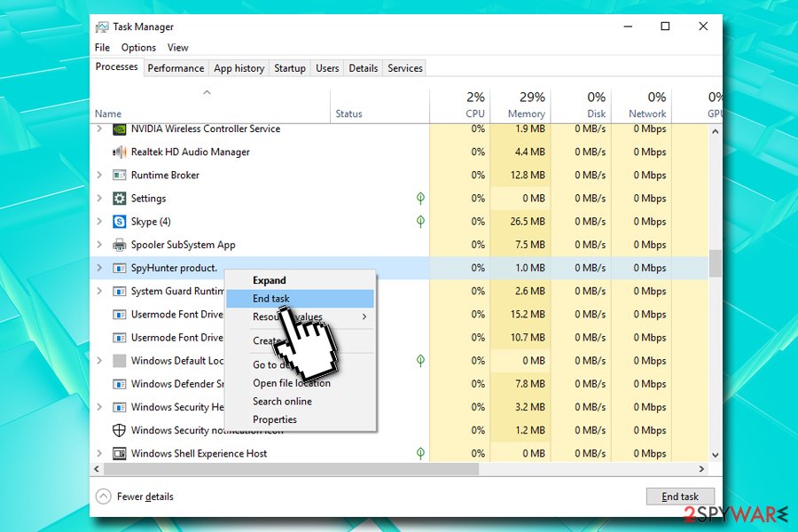The image size is (798, 532).
Task: Expand the Runtime Broker process group
Action: pyautogui.click(x=99, y=176)
